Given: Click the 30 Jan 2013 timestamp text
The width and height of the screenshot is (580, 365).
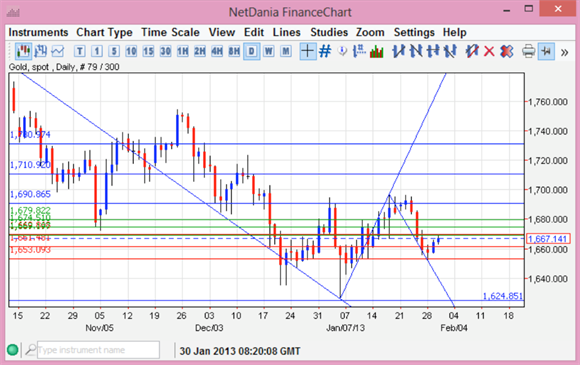Looking at the screenshot, I should (240, 351).
